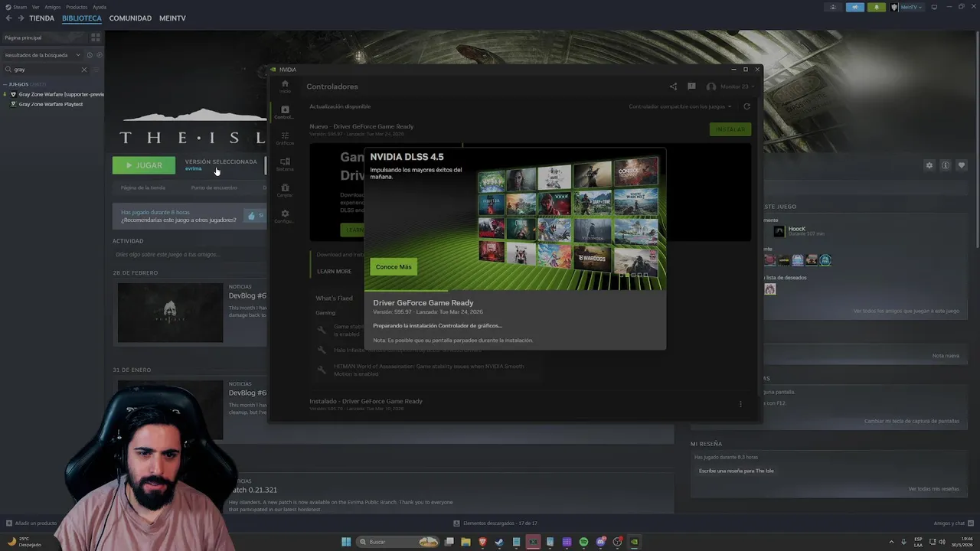Click share icon in NVIDIA app header
This screenshot has height=551, width=980.
coord(673,86)
